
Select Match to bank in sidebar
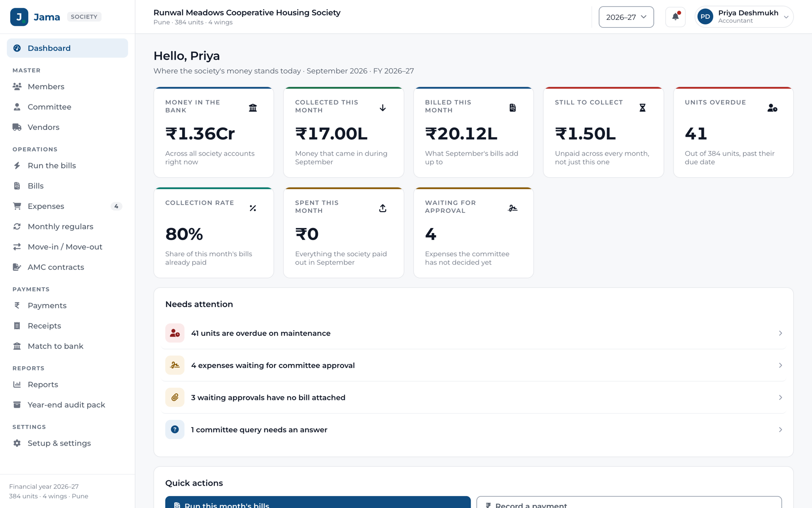click(67, 346)
